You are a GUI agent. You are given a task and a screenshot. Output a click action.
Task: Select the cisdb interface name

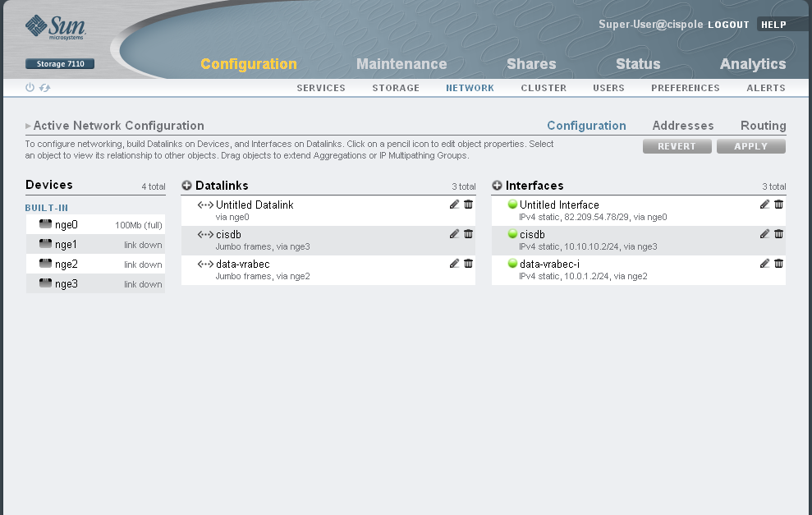(532, 234)
